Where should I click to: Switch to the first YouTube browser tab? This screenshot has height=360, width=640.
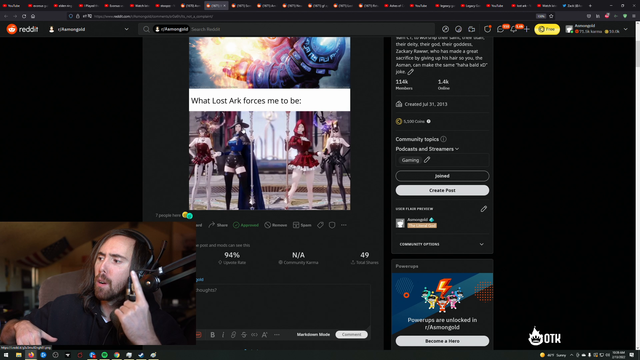[12, 6]
